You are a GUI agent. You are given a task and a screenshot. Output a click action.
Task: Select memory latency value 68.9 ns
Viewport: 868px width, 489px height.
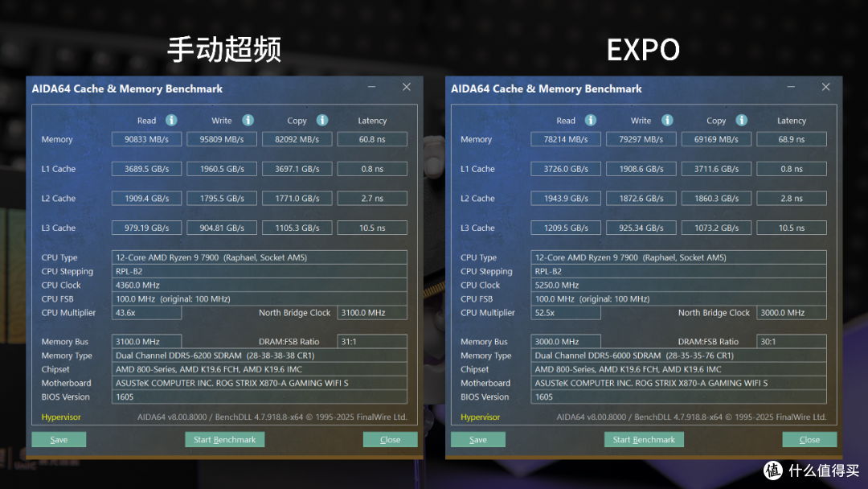point(792,139)
